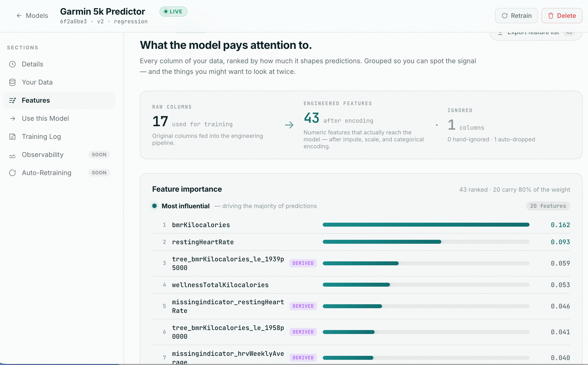Screen dimensions: 588x365
Task: Click the green dot beside Most influential
Action: pos(154,206)
